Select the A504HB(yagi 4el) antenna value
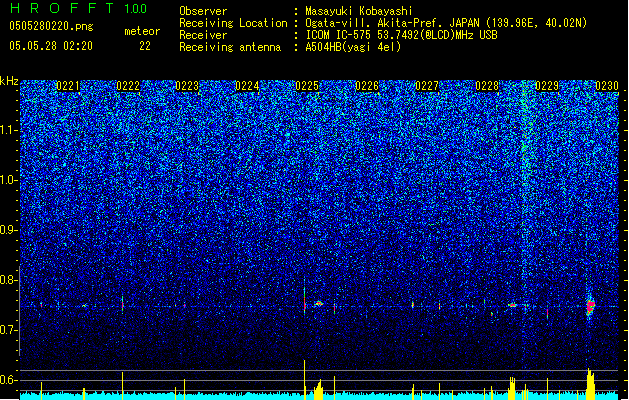Viewport: 629px width, 400px height. 353,47
